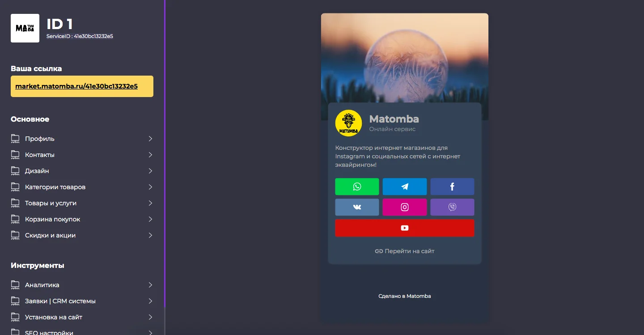Screen dimensions: 644x335
Task: Open the Скидки и акции menu item
Action: tap(82, 235)
